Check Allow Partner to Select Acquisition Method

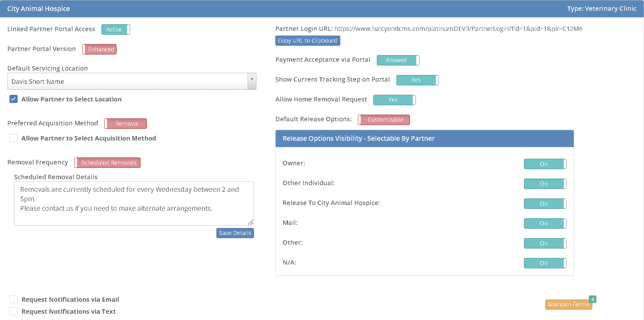(14, 138)
